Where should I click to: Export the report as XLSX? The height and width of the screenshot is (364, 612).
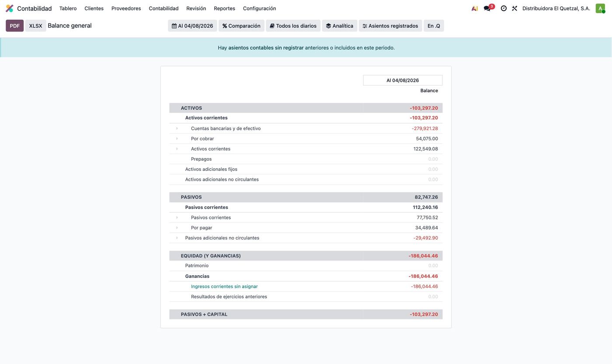click(35, 26)
